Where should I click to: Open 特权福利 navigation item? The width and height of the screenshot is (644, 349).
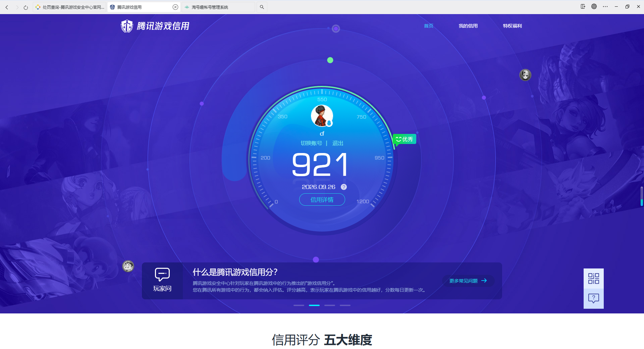pyautogui.click(x=513, y=26)
